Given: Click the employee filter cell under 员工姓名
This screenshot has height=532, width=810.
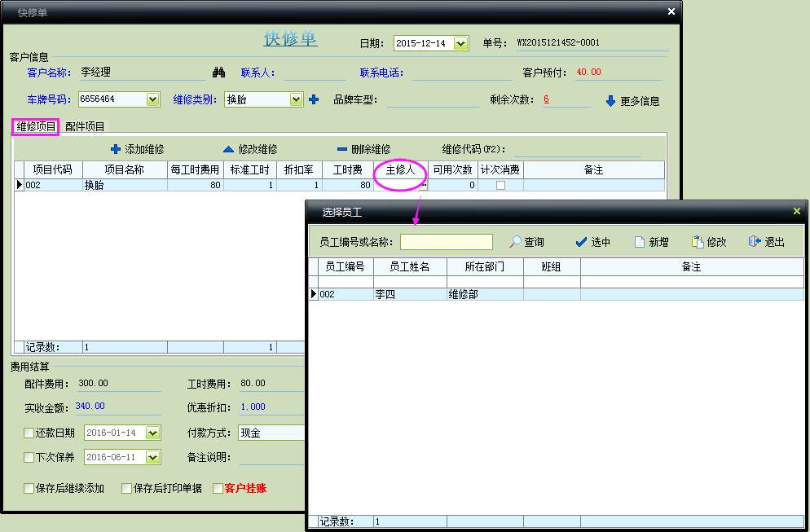Looking at the screenshot, I should point(410,282).
